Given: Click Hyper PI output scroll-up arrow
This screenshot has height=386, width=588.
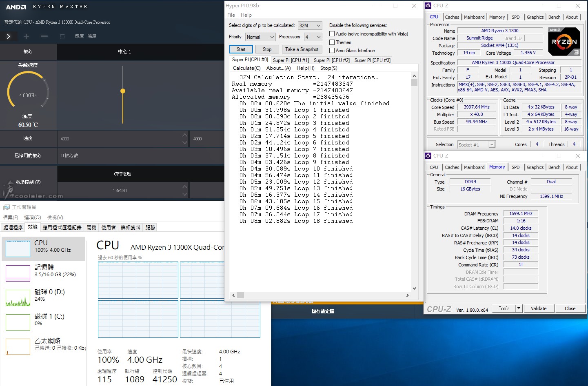Looking at the screenshot, I should pos(414,76).
